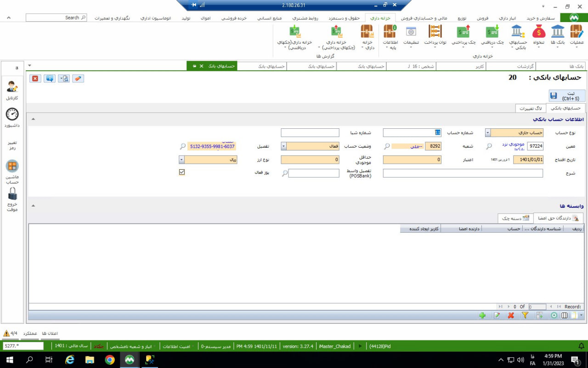Click the شماره حساب input field

coord(412,133)
